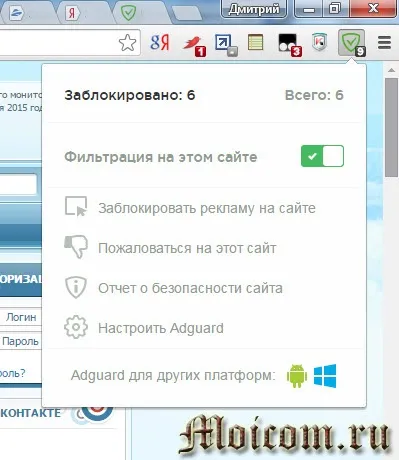Viewport: 399px width, 460px height.
Task: Restore down the browser window
Action: [x=336, y=9]
